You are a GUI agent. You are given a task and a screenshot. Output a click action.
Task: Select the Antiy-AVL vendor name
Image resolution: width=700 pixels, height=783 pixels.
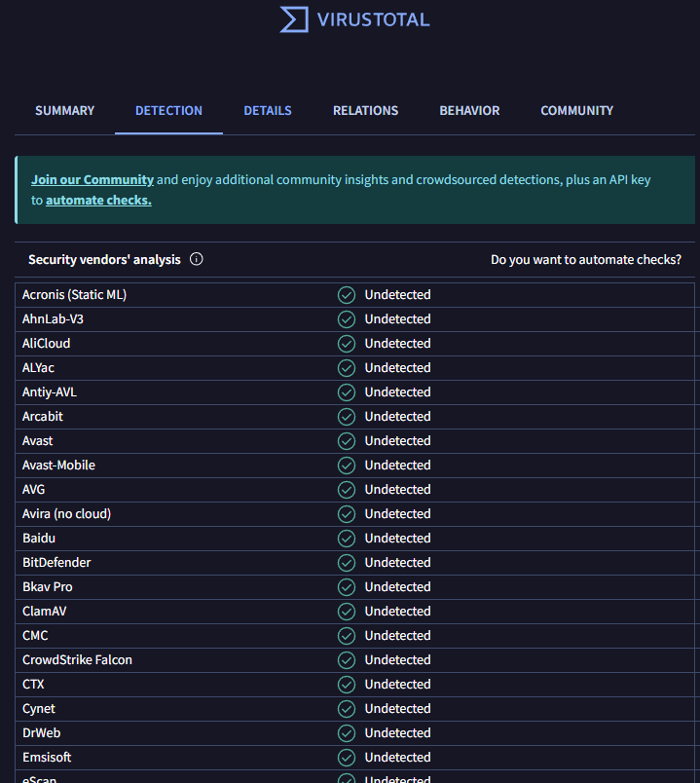click(x=50, y=392)
